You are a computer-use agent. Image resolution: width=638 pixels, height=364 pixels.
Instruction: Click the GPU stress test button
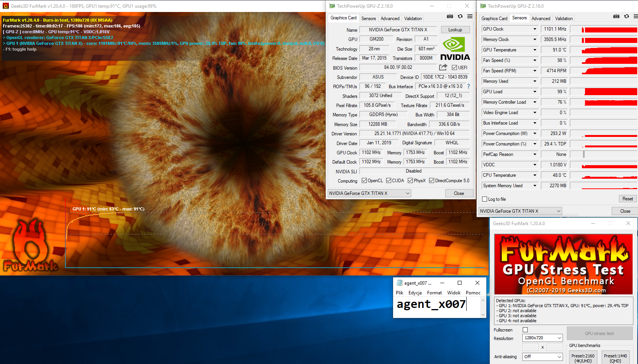point(599,333)
